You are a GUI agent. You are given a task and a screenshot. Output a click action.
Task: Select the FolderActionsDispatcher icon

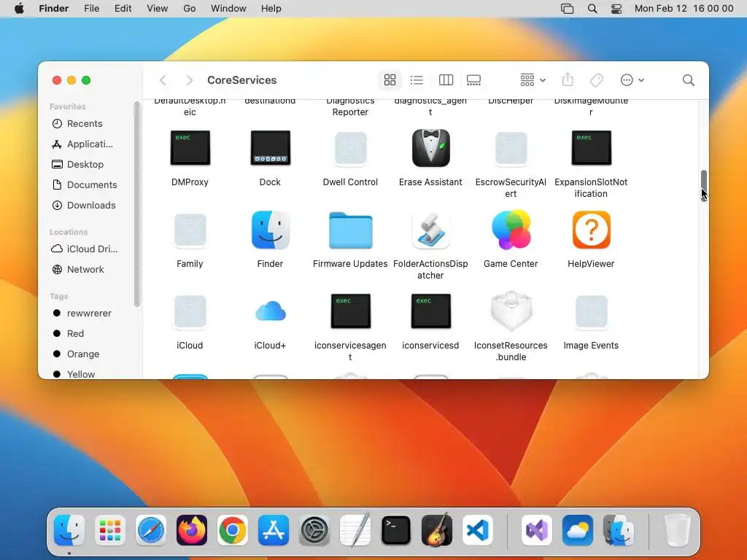pyautogui.click(x=430, y=230)
